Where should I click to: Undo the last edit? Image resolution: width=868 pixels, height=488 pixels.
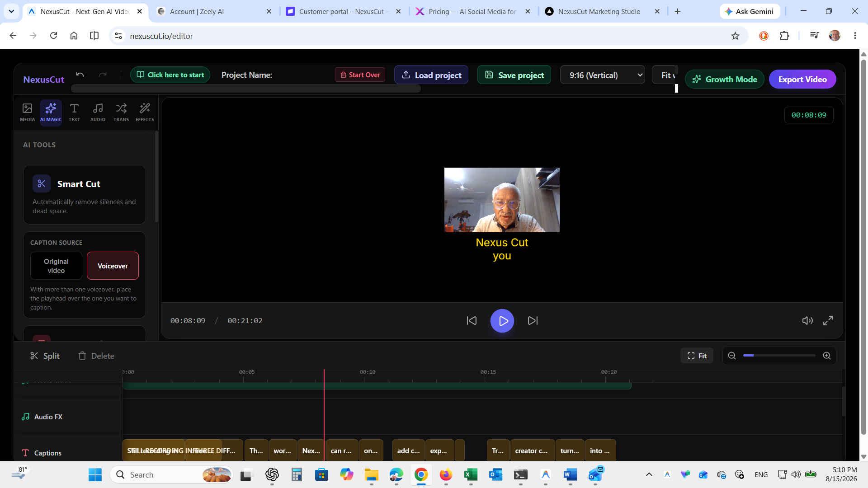tap(80, 75)
